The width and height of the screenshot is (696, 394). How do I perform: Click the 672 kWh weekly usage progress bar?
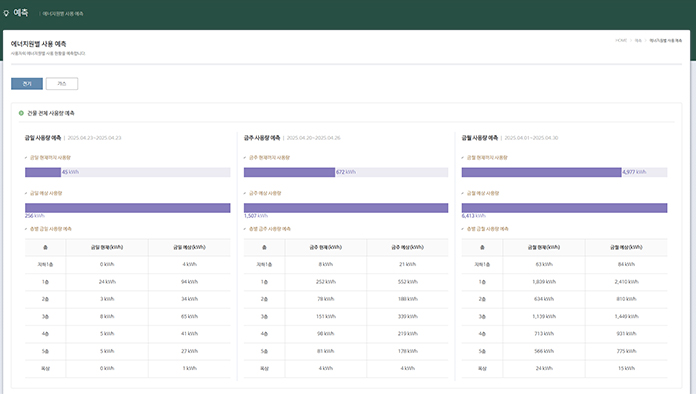tap(346, 172)
